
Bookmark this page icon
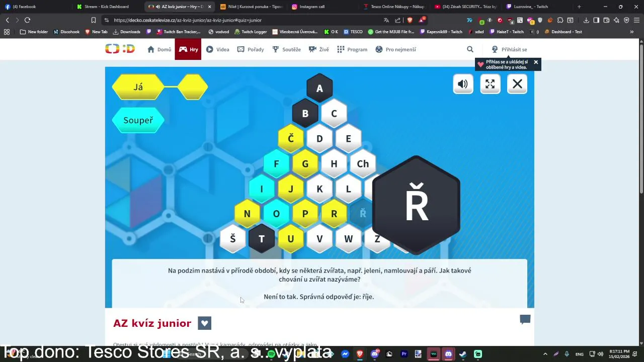(x=93, y=20)
